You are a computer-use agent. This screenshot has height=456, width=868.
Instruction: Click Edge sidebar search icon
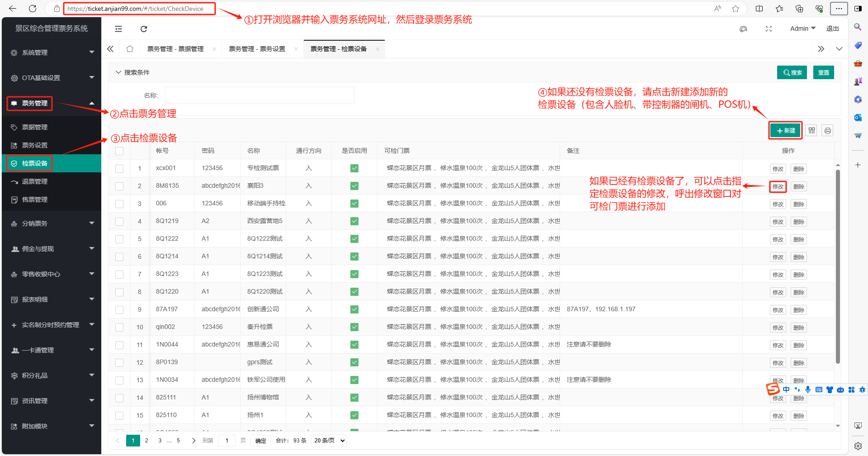pyautogui.click(x=858, y=27)
